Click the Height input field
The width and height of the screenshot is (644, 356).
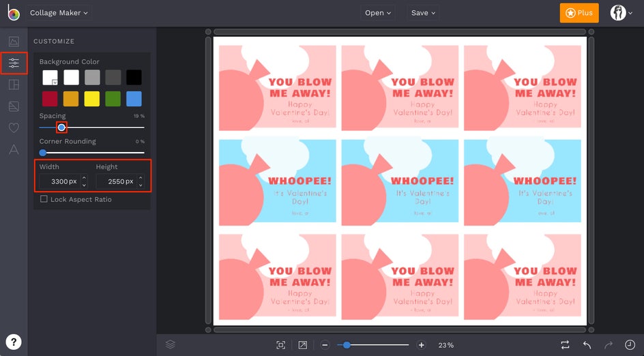pos(116,181)
